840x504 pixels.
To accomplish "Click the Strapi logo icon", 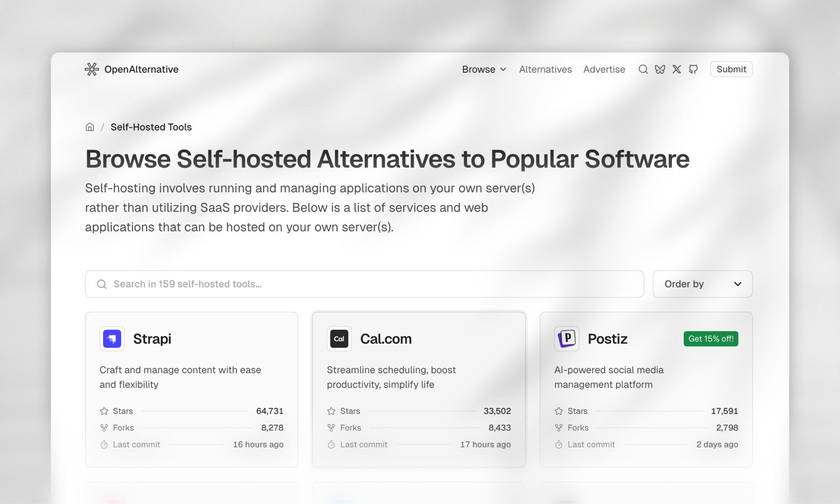I will click(112, 339).
